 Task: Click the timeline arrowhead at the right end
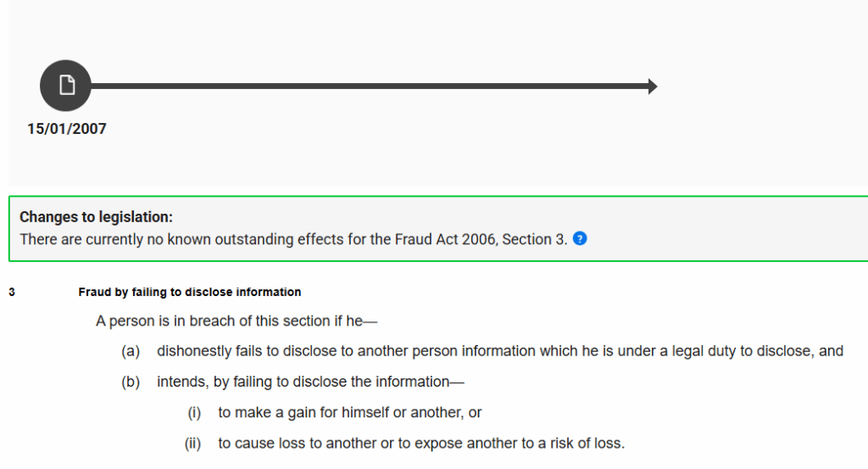pyautogui.click(x=652, y=86)
